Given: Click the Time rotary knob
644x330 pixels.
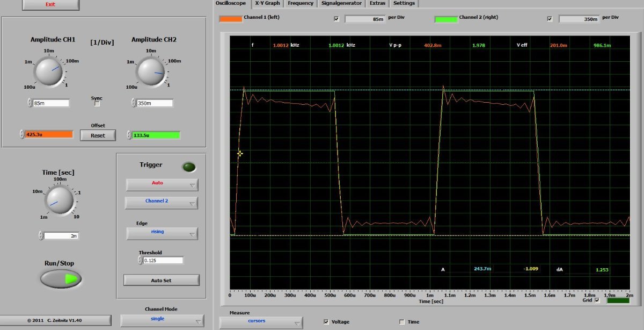Looking at the screenshot, I should pyautogui.click(x=58, y=199).
